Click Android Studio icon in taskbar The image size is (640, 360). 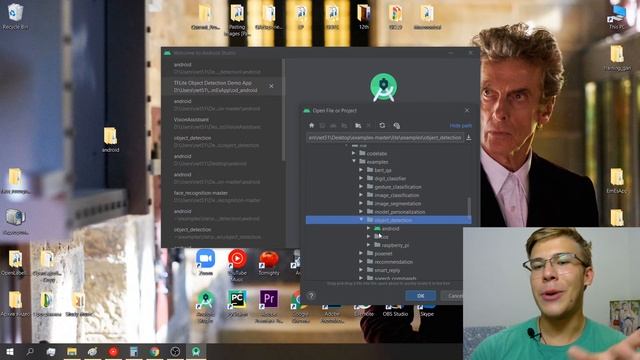(x=196, y=351)
